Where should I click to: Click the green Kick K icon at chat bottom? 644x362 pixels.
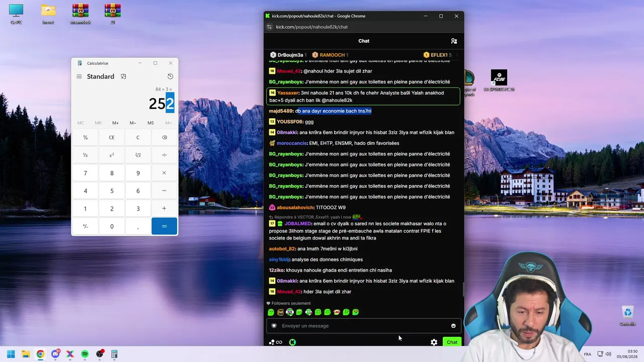coord(292,342)
